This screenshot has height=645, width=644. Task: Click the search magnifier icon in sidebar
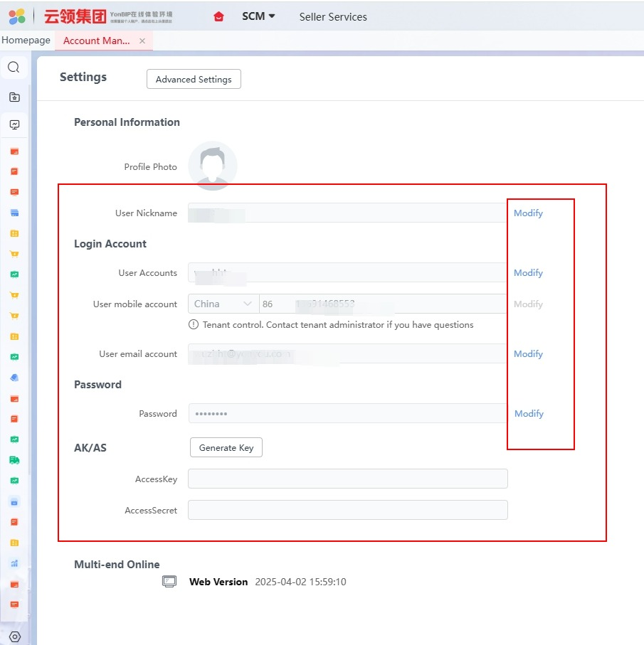pos(14,68)
